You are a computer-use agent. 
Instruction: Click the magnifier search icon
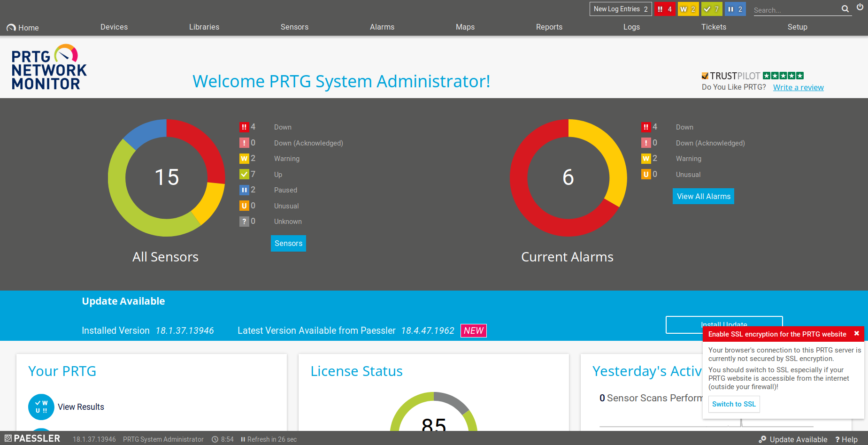point(845,9)
